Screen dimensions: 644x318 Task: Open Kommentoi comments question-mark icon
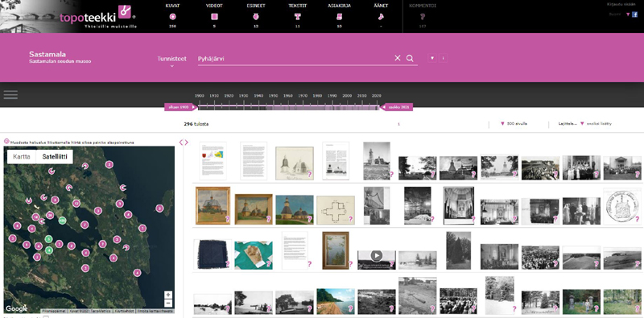click(423, 17)
